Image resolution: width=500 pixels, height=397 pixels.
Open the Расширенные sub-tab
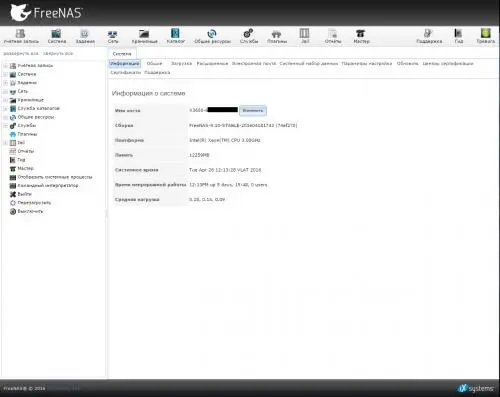pos(212,63)
